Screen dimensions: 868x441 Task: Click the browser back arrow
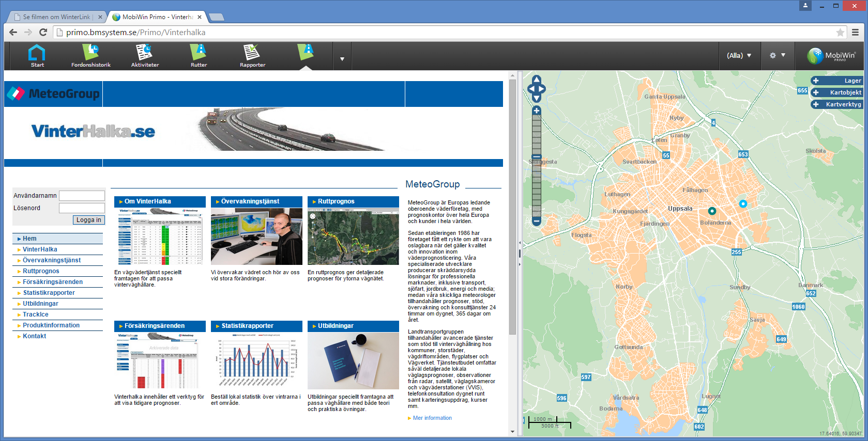click(13, 32)
